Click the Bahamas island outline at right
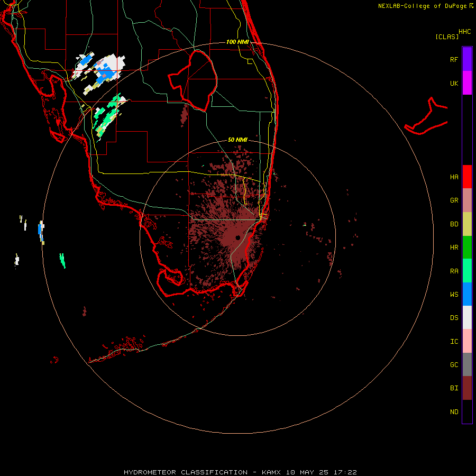The image size is (476, 476). (426, 116)
